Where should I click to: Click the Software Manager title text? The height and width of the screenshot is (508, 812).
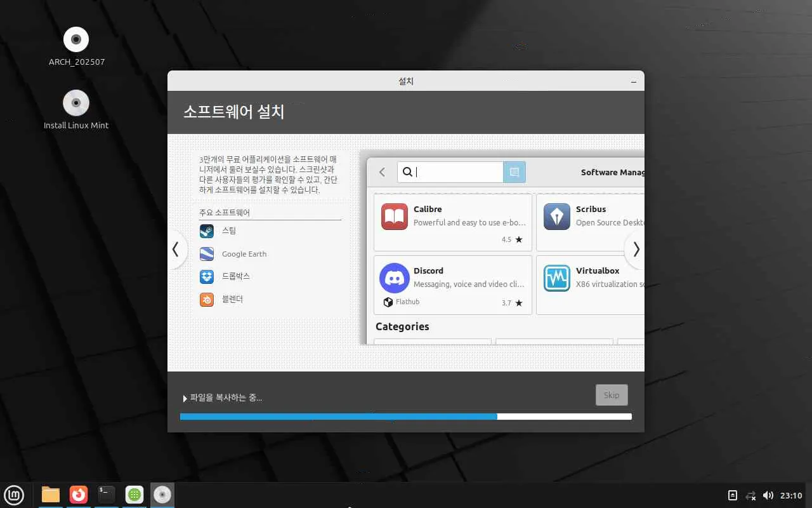(612, 172)
